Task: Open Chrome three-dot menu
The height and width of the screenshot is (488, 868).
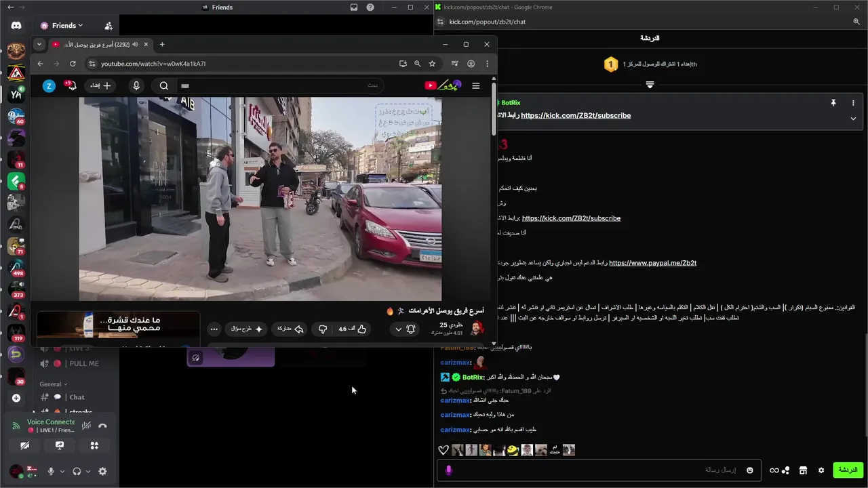Action: [487, 64]
